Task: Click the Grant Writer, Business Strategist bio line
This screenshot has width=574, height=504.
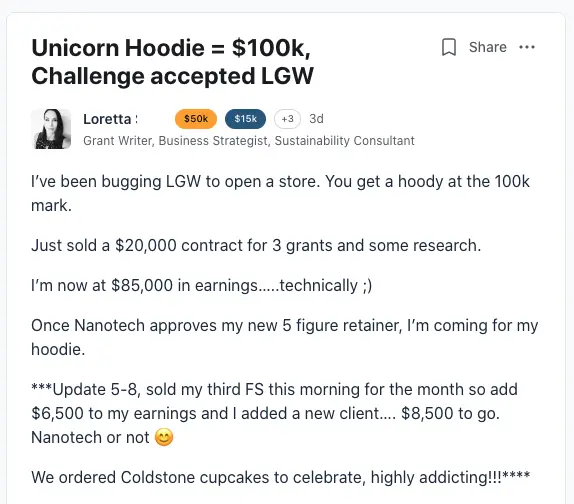Action: click(x=249, y=141)
